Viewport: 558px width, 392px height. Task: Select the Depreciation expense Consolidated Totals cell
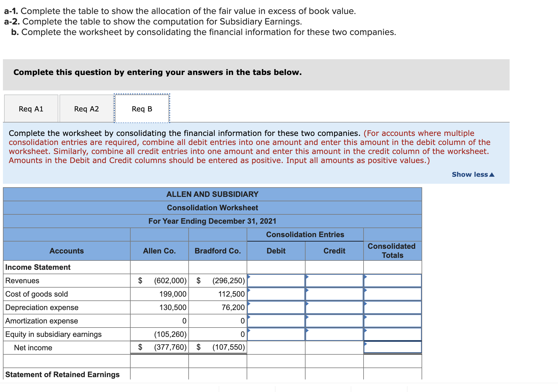coord(392,307)
